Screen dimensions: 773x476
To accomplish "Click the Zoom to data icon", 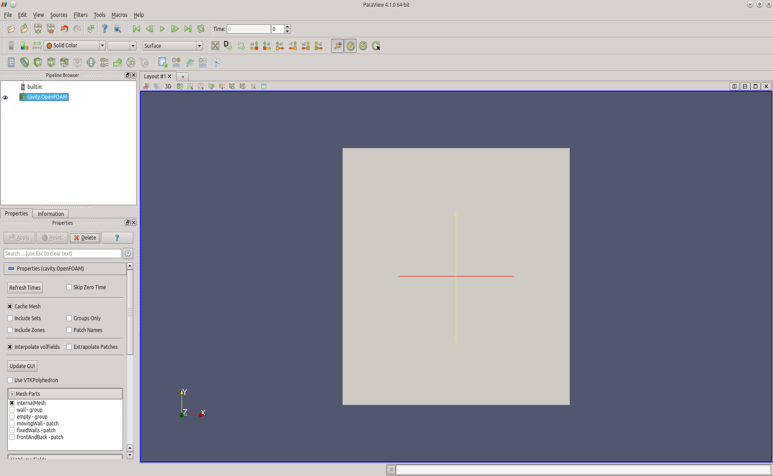I will pos(228,46).
